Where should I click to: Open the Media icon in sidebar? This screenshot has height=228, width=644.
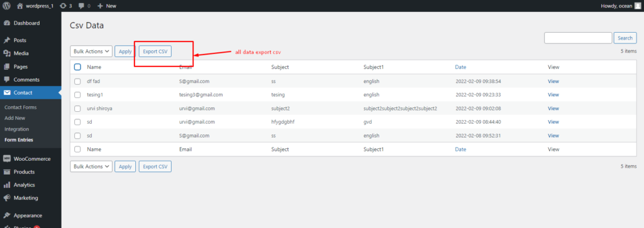click(x=7, y=53)
